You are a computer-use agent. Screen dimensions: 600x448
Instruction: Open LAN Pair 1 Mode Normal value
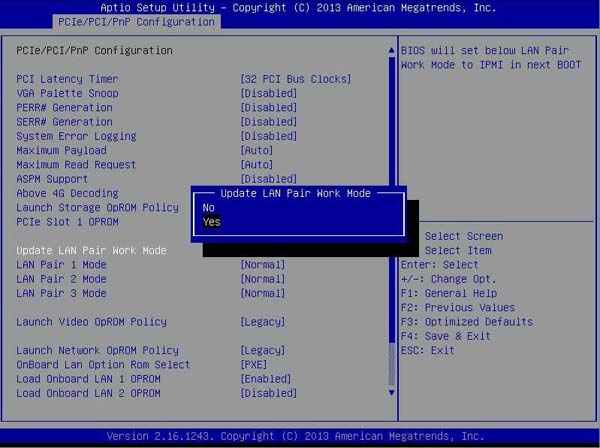(x=262, y=265)
